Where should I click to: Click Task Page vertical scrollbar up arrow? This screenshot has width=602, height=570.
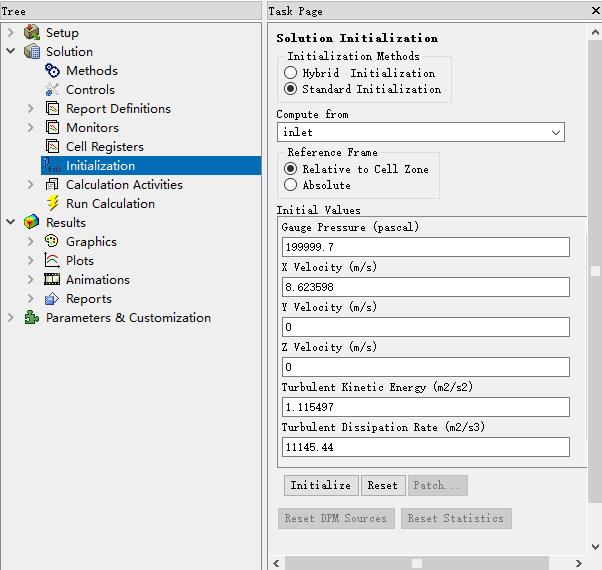[x=595, y=32]
